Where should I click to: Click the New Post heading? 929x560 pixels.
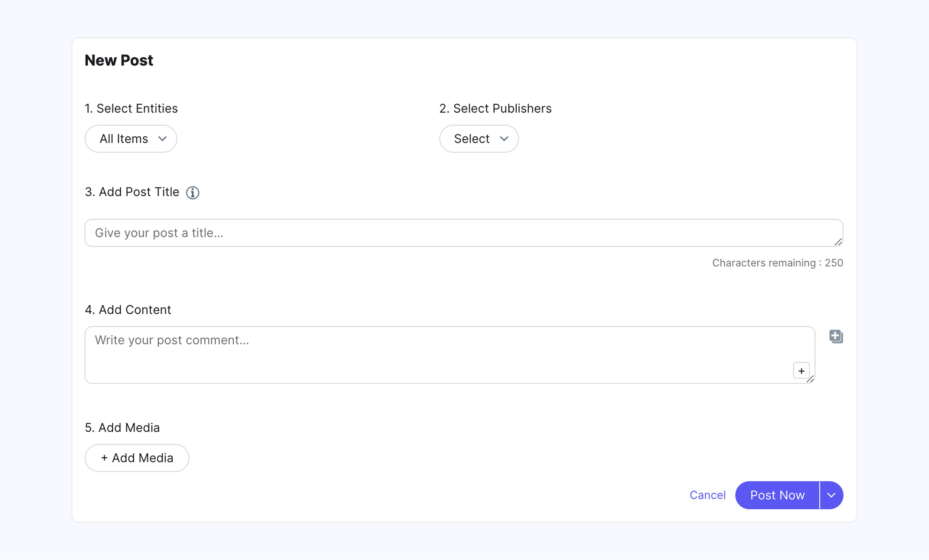click(x=119, y=60)
